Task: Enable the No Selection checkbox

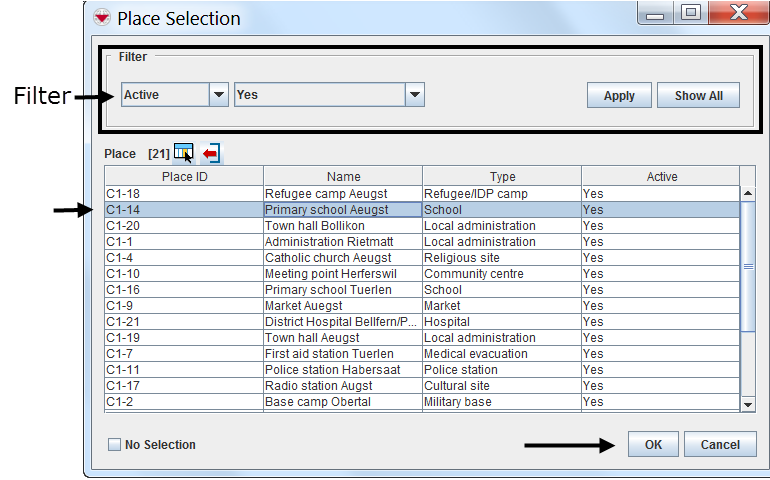Action: pyautogui.click(x=114, y=445)
